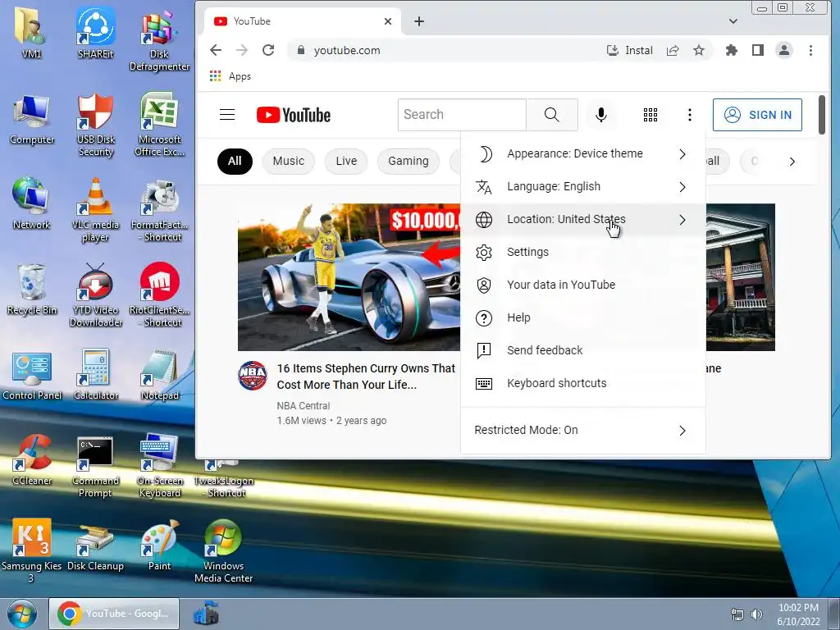
Task: Bookmark this tab with the star icon
Action: pos(699,50)
